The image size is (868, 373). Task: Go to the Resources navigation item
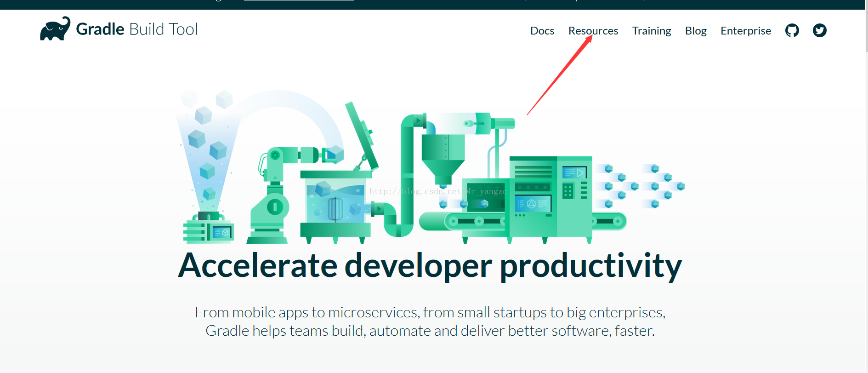[x=593, y=31]
